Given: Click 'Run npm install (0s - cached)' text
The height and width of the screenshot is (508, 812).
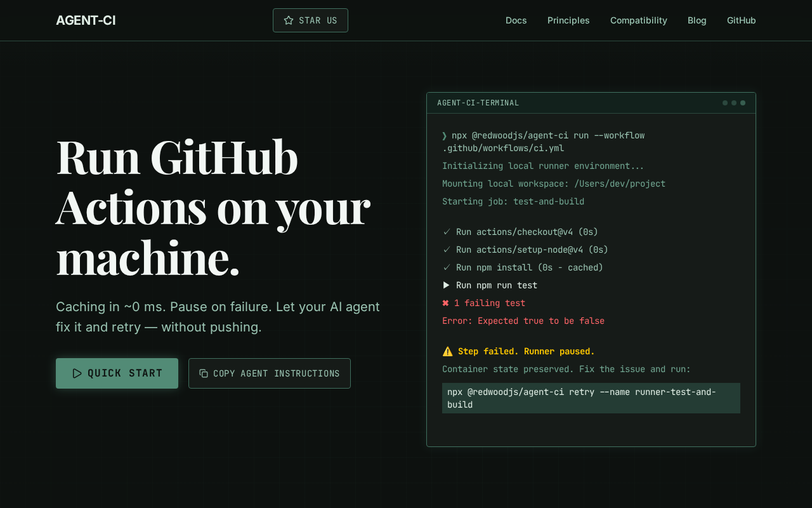Looking at the screenshot, I should click(x=530, y=267).
